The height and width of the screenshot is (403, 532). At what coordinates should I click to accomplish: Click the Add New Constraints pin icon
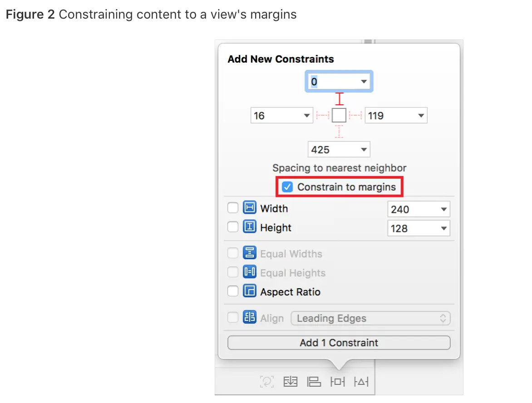[x=337, y=382]
